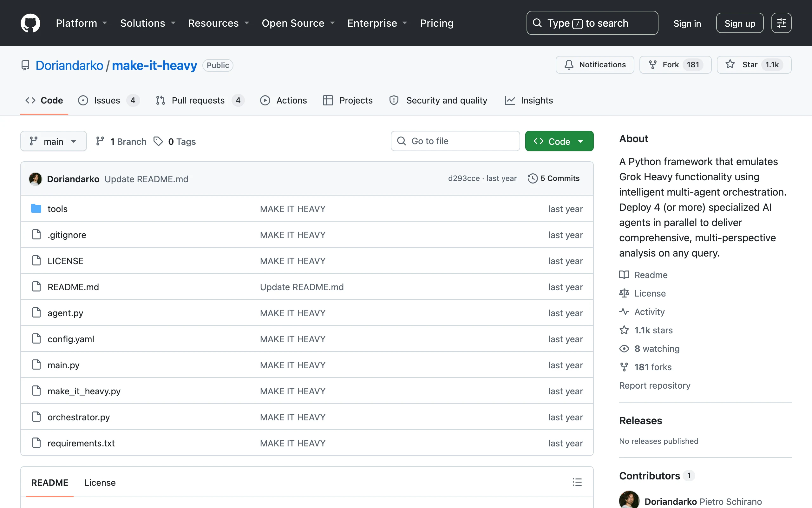Select the README tab
This screenshot has width=812, height=508.
point(50,483)
